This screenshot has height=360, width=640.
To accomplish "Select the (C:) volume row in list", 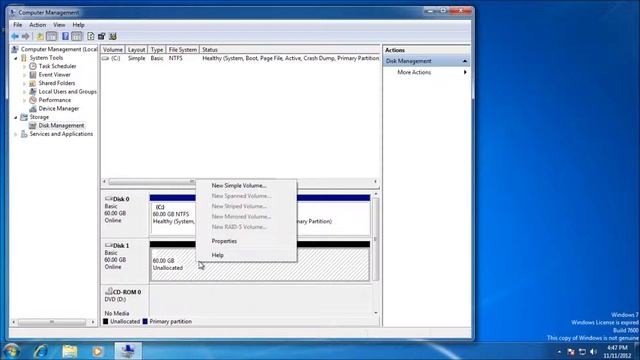I will point(240,58).
